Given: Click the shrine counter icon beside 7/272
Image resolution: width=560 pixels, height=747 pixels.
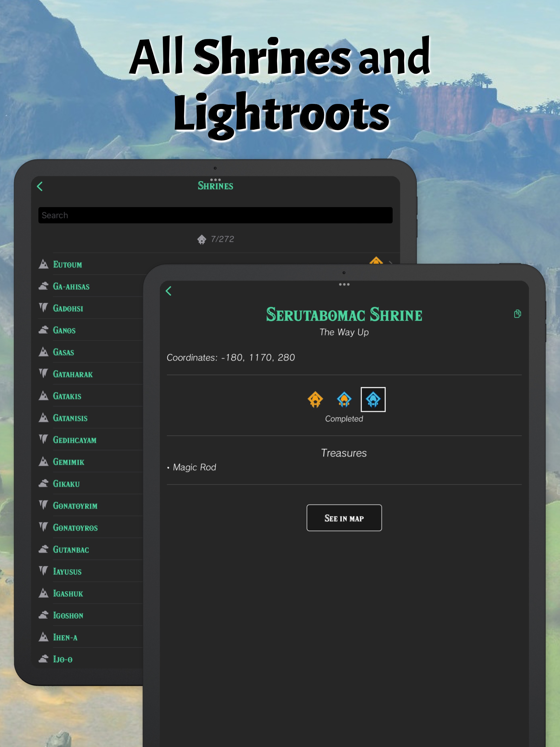Looking at the screenshot, I should tap(202, 240).
